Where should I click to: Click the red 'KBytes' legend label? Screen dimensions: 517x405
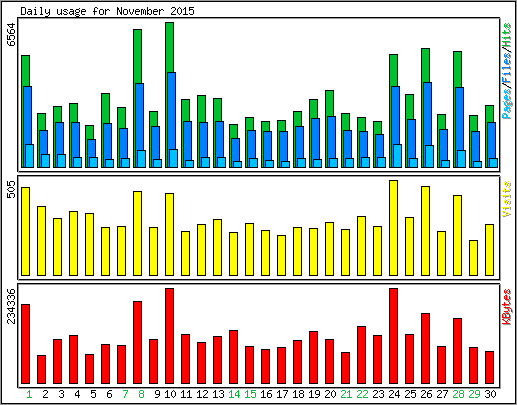507,307
